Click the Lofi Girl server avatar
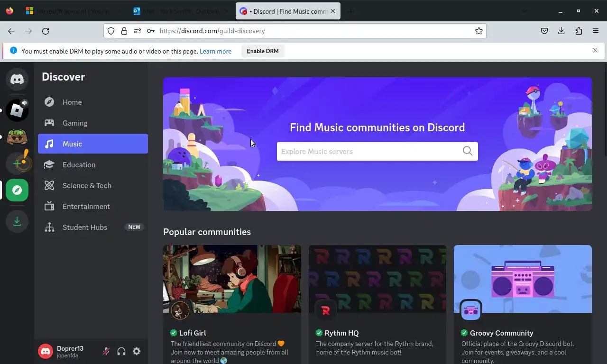 coord(180,310)
